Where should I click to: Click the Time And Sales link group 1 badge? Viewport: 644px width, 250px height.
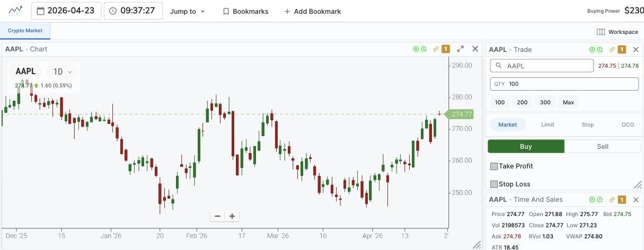point(622,200)
